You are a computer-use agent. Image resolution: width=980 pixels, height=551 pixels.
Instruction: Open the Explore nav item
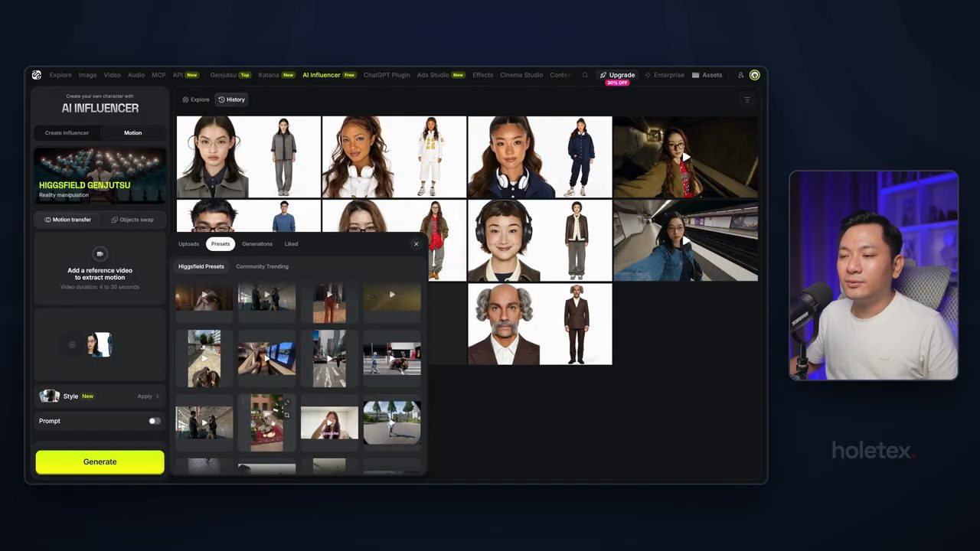[60, 75]
